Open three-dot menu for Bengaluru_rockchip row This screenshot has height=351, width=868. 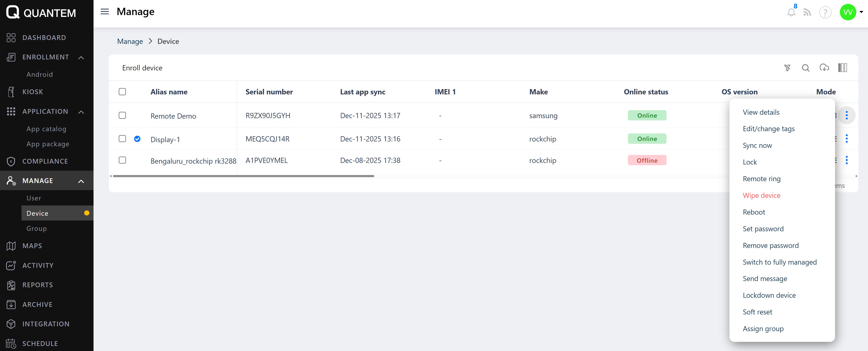point(847,160)
